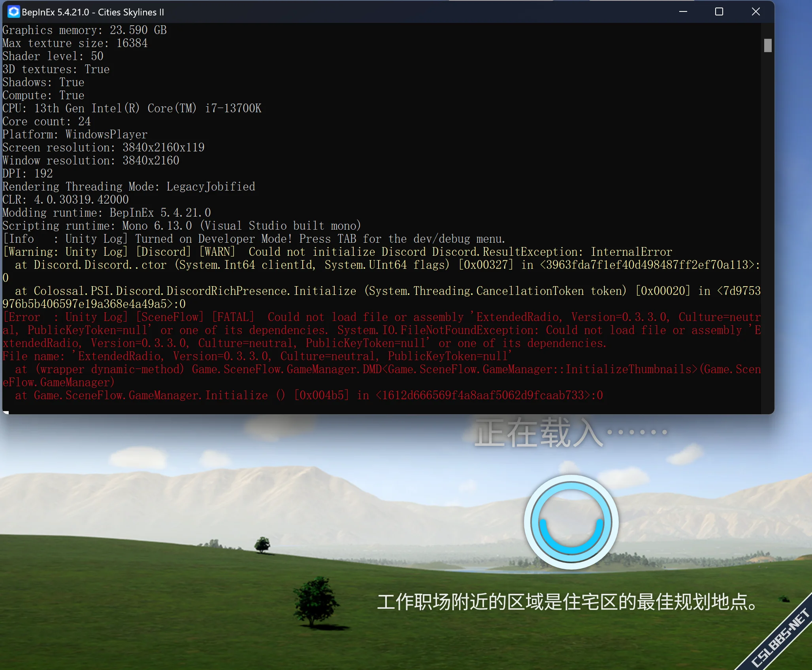Click the 'Window resolution: 3840x2160' line
Viewport: 812px width, 670px height.
pos(91,160)
